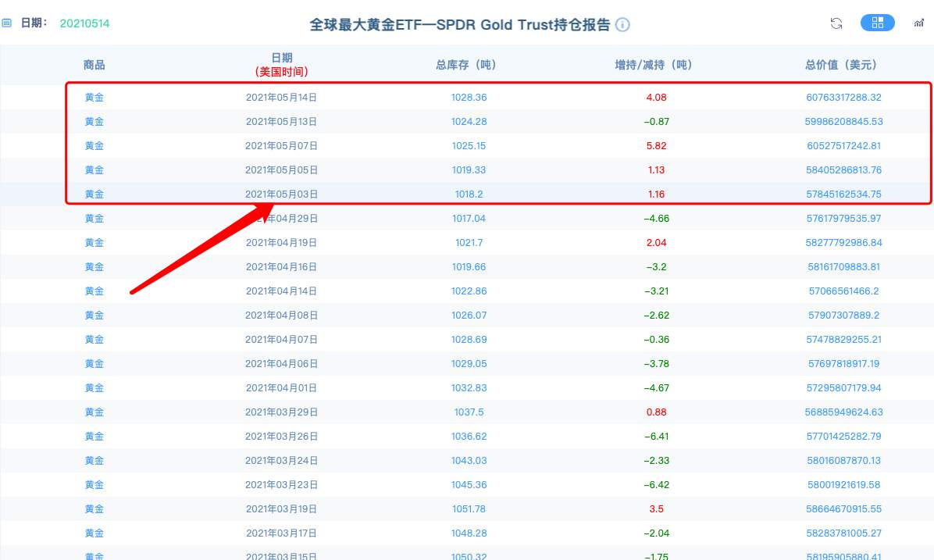This screenshot has height=560, width=934.
Task: Click the info icon next to report title
Action: [622, 24]
